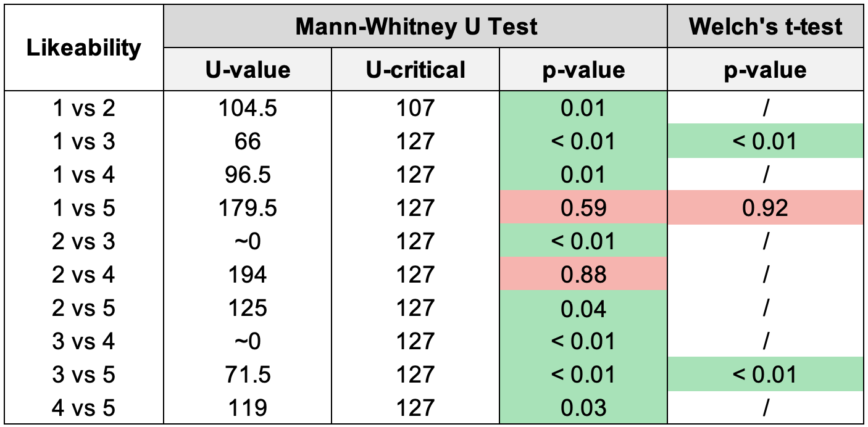
Task: Click the Welch's t-test column header
Action: [x=766, y=27]
